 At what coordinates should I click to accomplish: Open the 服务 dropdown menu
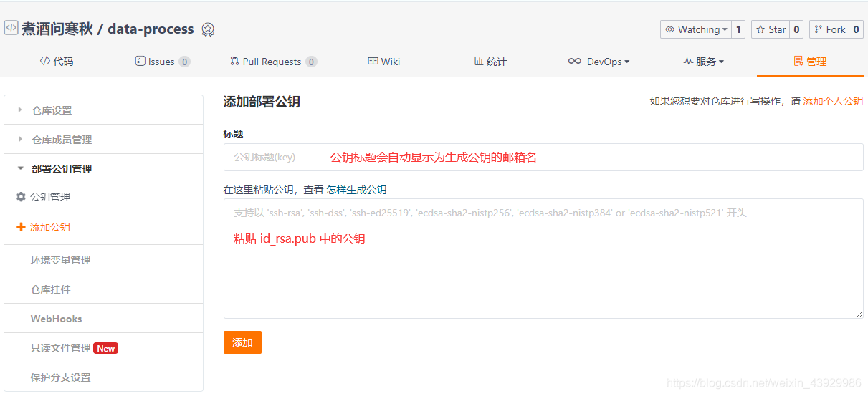703,62
